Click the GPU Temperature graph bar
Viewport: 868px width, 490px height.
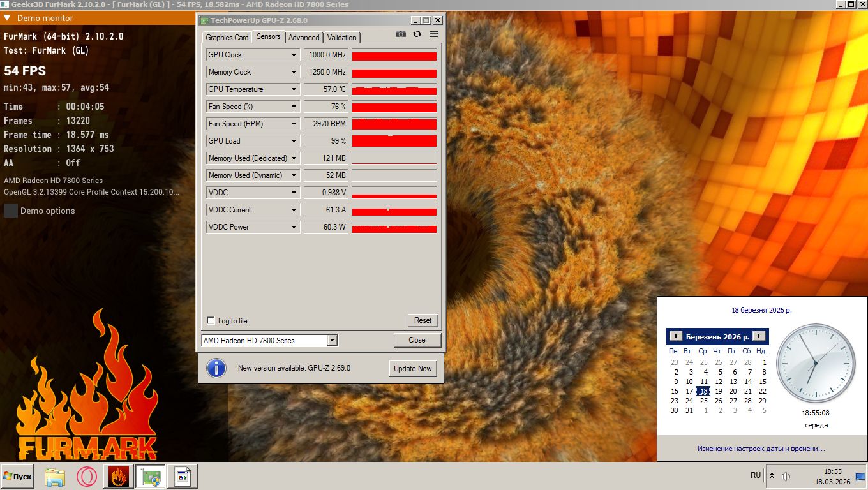tap(394, 89)
